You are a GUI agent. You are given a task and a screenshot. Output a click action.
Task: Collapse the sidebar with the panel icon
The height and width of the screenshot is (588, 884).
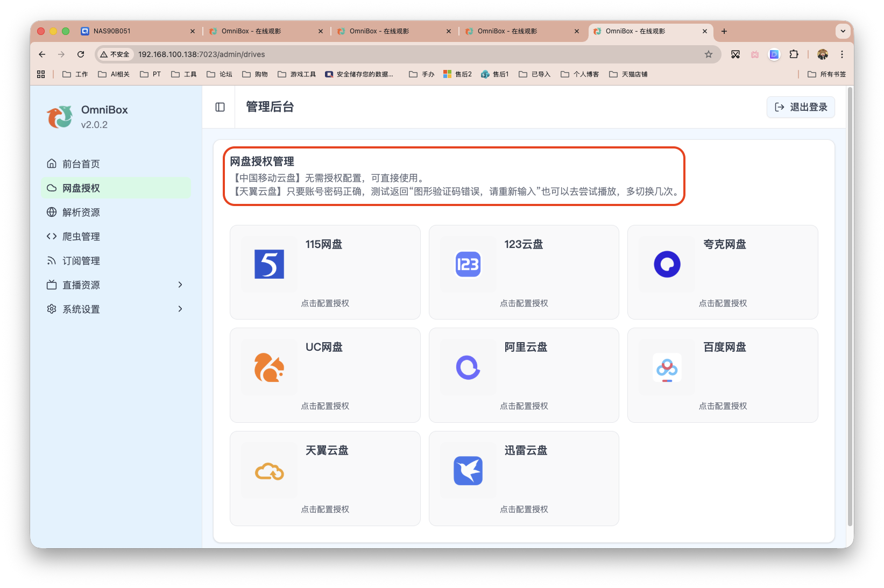(x=219, y=107)
